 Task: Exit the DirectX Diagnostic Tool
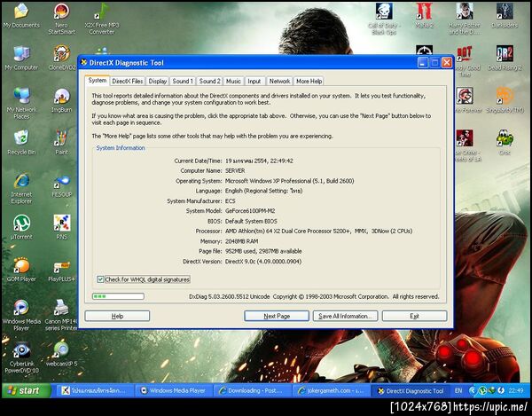[x=414, y=316]
